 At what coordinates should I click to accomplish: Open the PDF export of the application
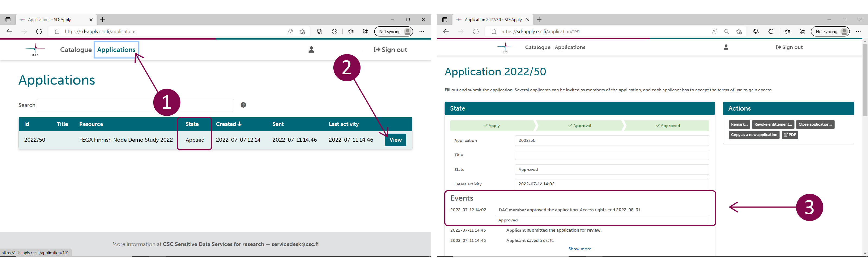[790, 135]
